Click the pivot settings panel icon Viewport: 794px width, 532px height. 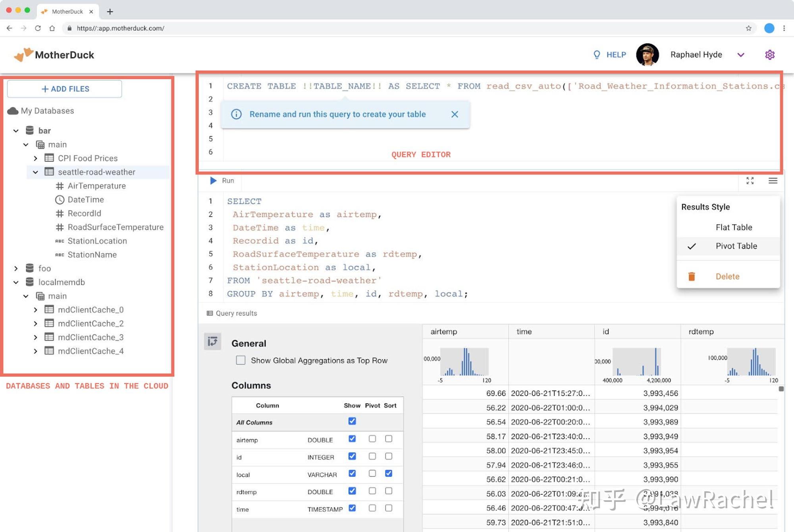212,342
